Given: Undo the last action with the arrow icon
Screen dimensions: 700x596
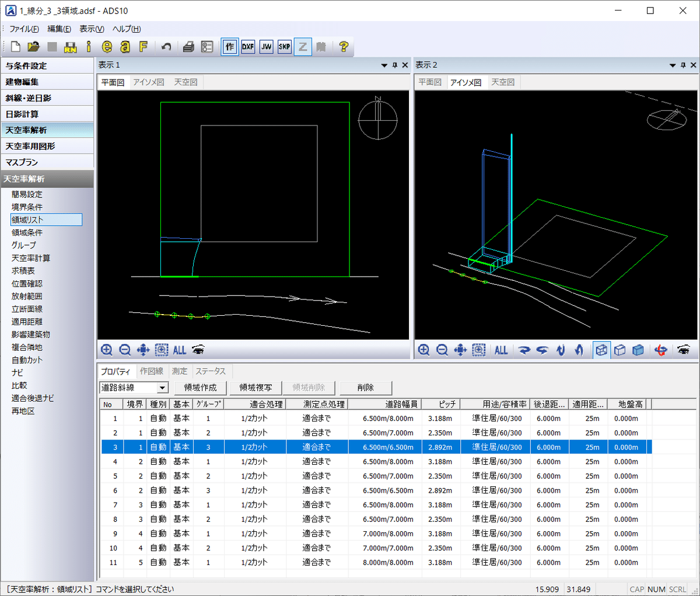Looking at the screenshot, I should [x=166, y=47].
